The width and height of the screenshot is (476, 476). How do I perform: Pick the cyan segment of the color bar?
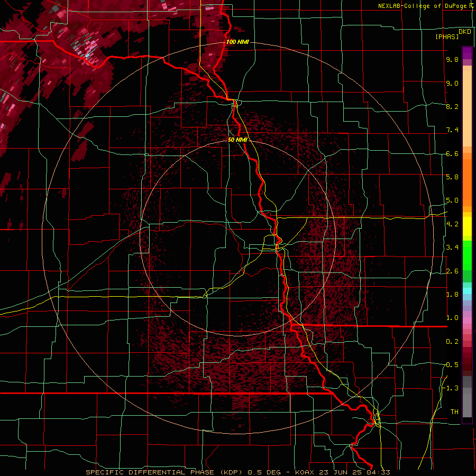click(467, 291)
